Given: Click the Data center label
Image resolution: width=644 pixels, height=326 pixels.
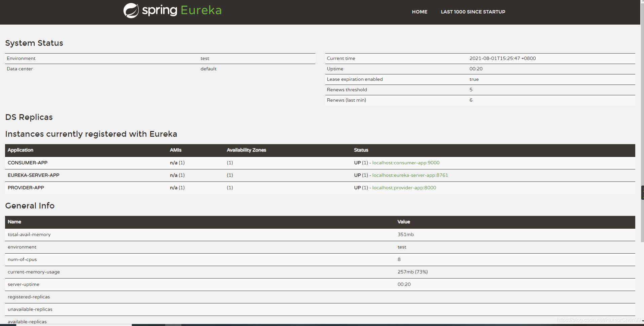Looking at the screenshot, I should click(20, 69).
